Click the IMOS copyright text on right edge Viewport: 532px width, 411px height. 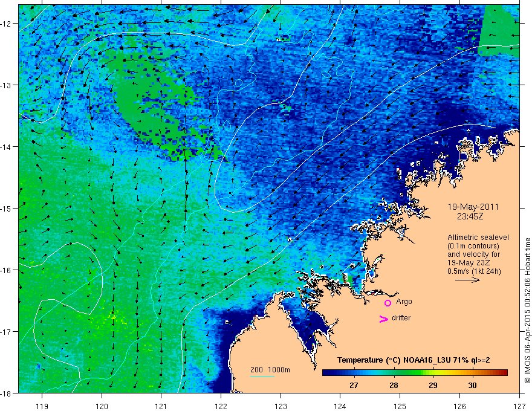(528, 311)
